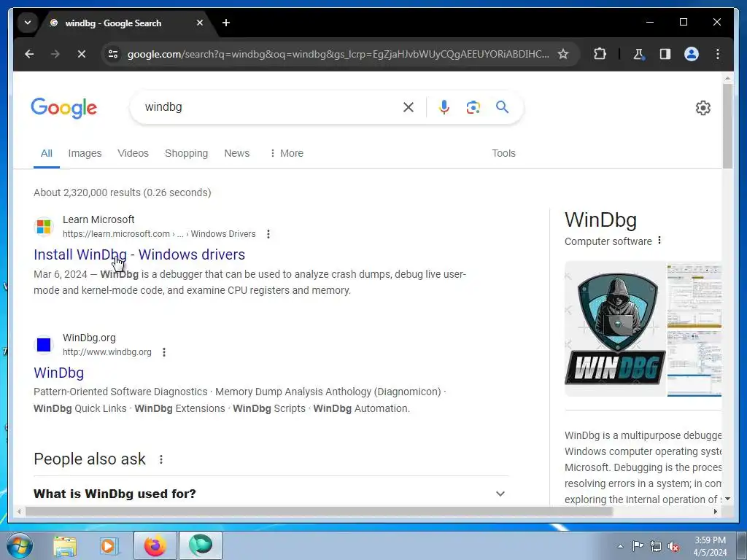This screenshot has width=747, height=560.
Task: Click the horizontal page scrollbar
Action: 319,511
